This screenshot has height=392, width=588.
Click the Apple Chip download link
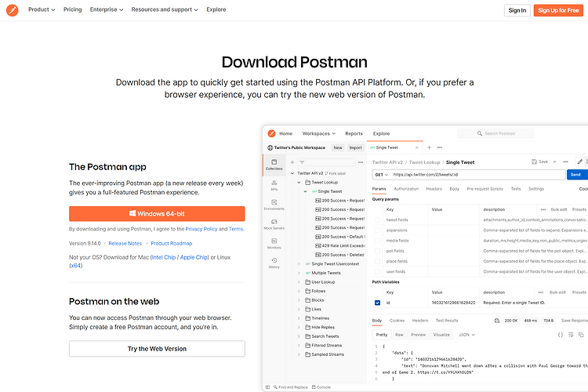[194, 257]
